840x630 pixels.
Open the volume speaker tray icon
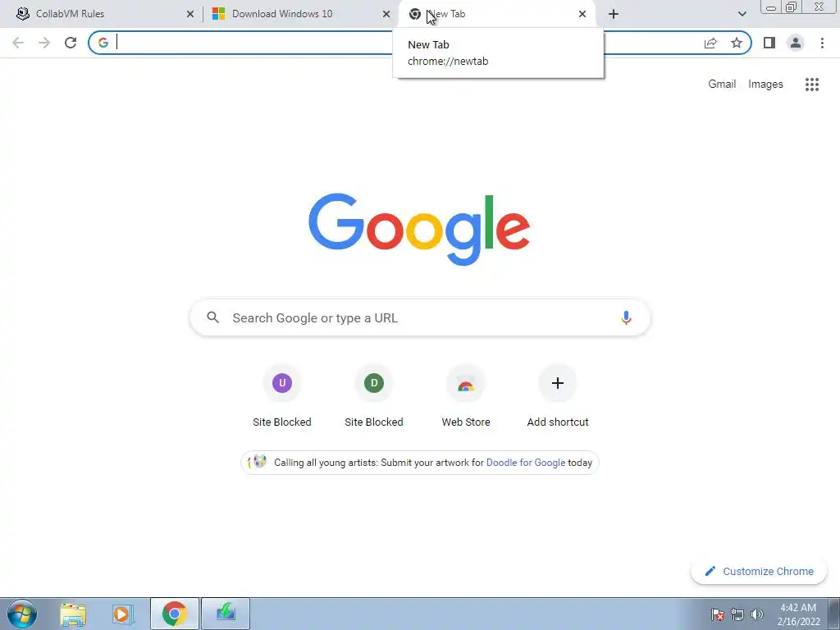pos(757,614)
